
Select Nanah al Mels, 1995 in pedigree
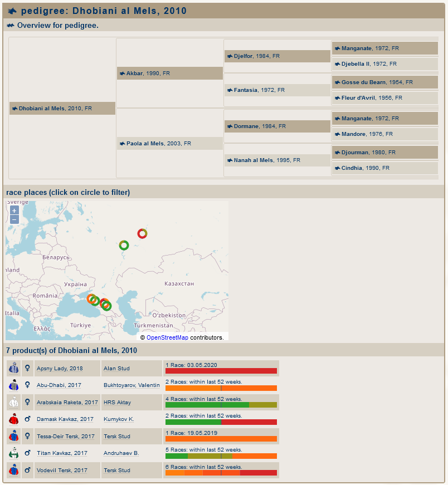click(254, 160)
